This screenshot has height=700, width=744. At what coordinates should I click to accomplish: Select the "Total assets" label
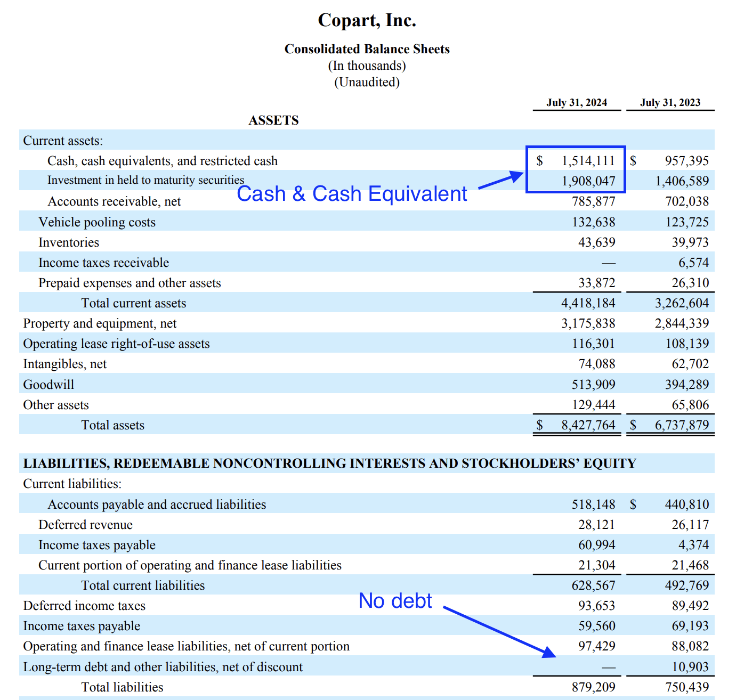coord(113,425)
